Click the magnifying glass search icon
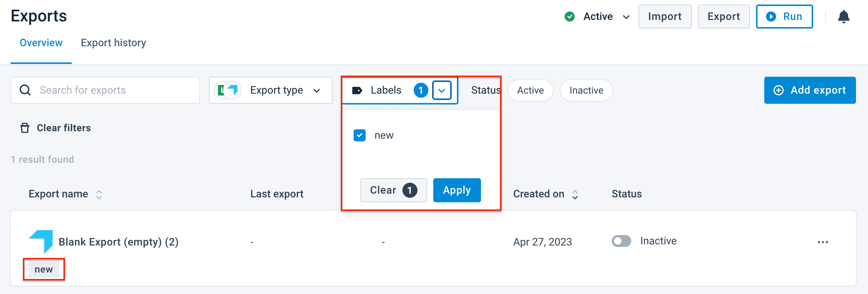The height and width of the screenshot is (294, 868). click(25, 90)
